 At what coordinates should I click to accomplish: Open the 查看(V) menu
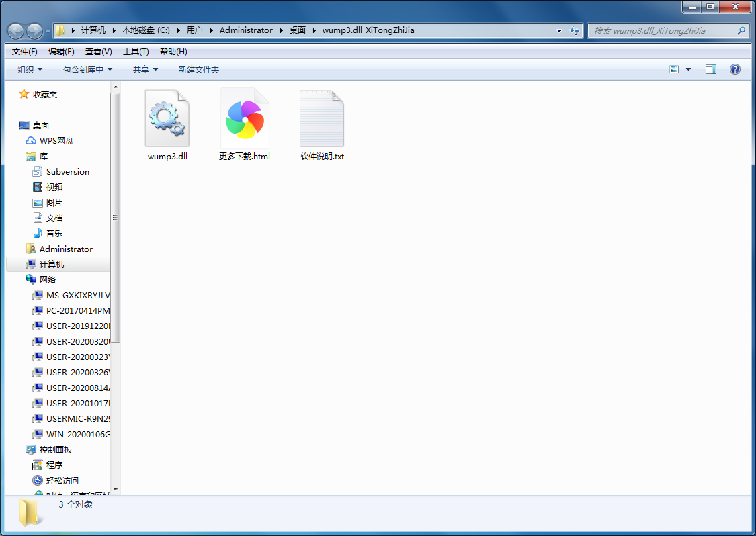click(x=98, y=52)
